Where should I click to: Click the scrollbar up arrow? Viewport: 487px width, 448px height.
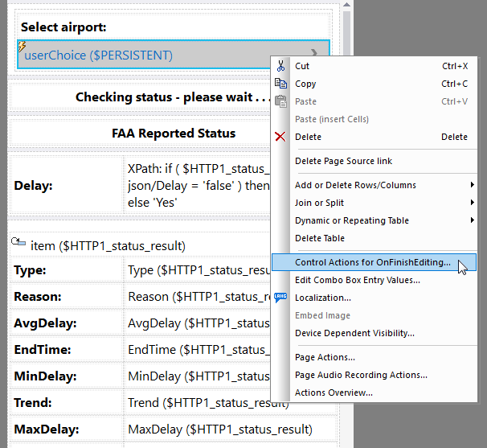[x=346, y=14]
